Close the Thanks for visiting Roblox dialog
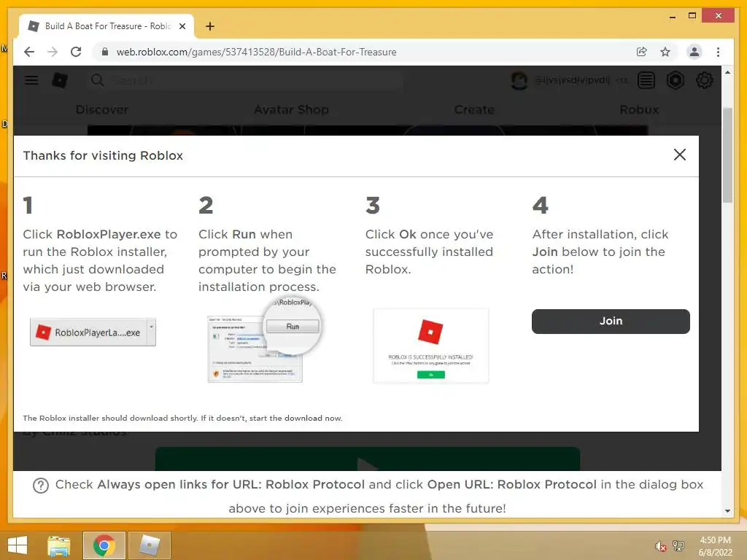The height and width of the screenshot is (560, 747). click(680, 155)
